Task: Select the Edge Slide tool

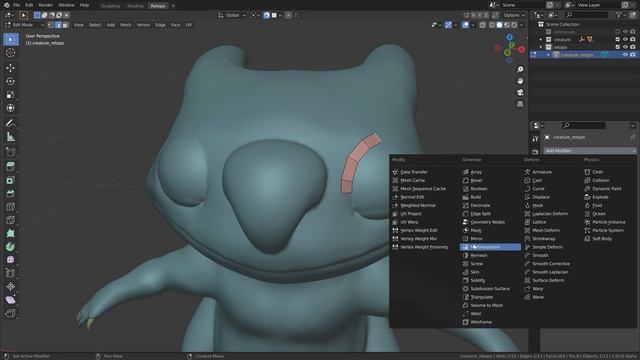Action: click(x=11, y=273)
